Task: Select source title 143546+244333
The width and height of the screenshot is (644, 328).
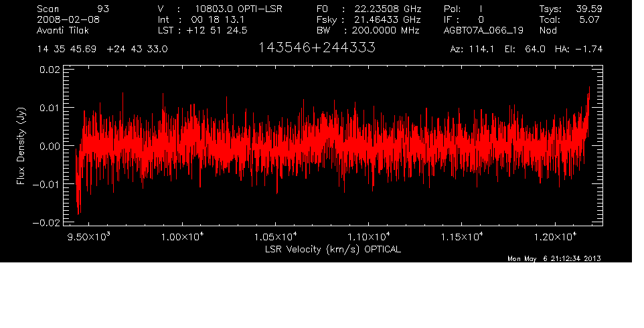Action: click(x=317, y=48)
